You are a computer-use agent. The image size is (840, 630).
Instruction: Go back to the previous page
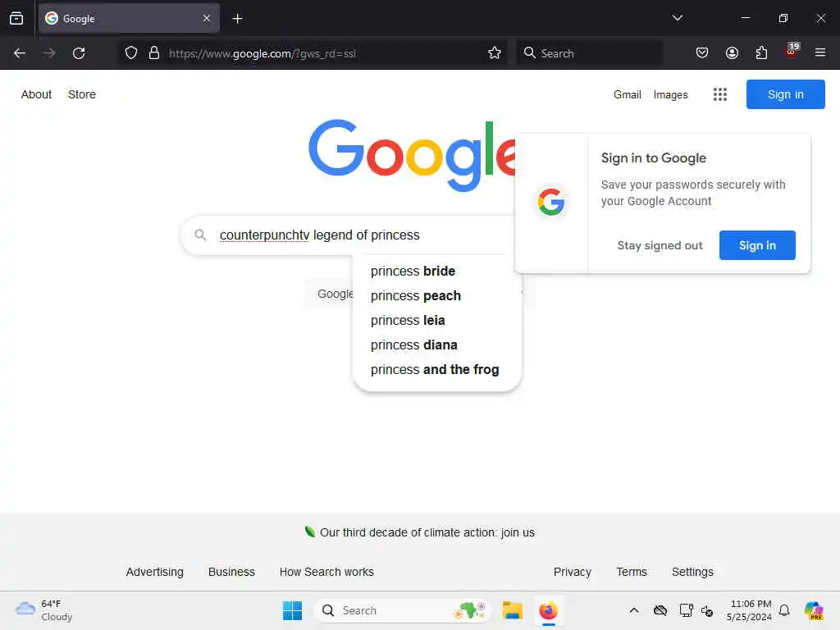(20, 53)
